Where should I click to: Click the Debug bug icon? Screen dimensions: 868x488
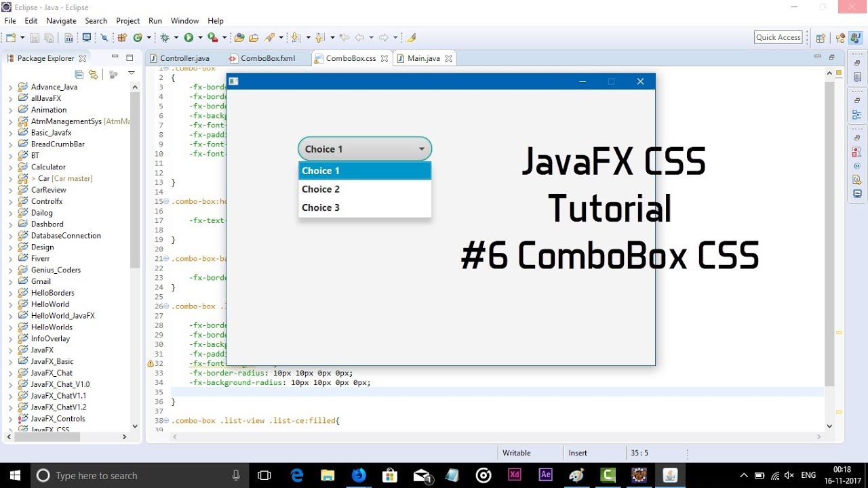click(x=164, y=38)
